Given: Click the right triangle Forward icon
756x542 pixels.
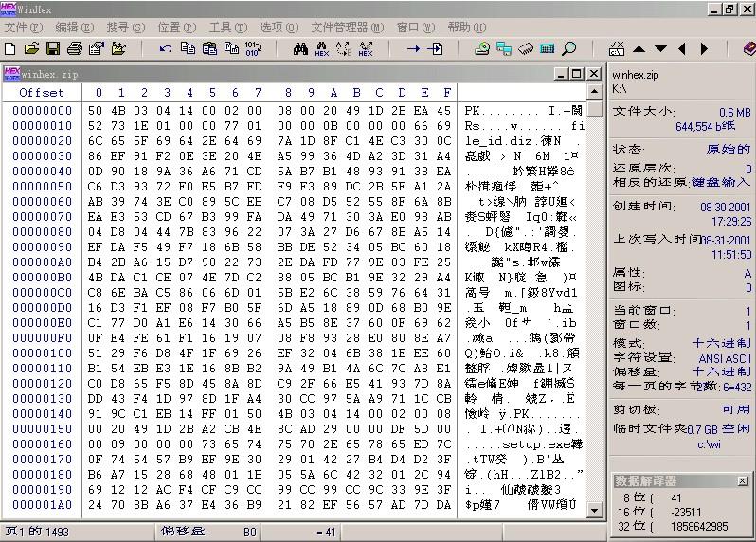Looking at the screenshot, I should [705, 48].
